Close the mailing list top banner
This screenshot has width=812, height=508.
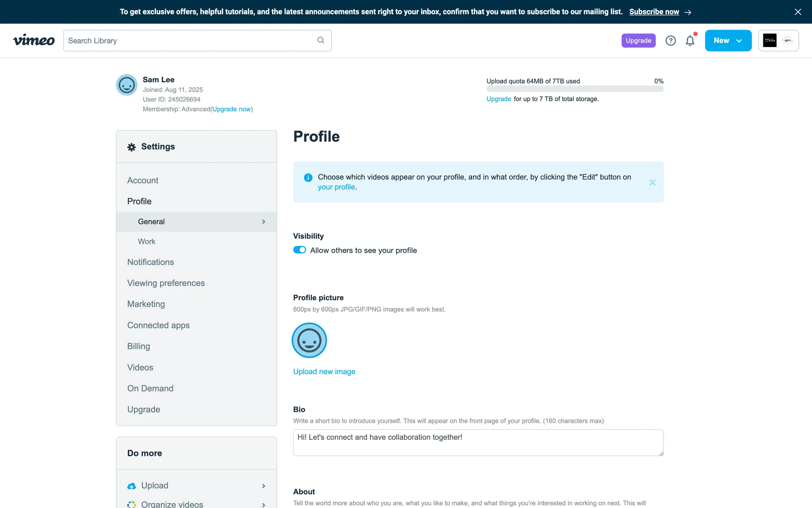pyautogui.click(x=798, y=12)
